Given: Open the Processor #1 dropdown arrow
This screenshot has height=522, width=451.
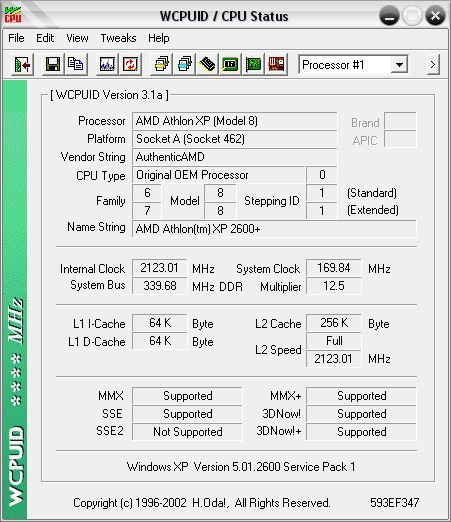Looking at the screenshot, I should click(x=399, y=64).
